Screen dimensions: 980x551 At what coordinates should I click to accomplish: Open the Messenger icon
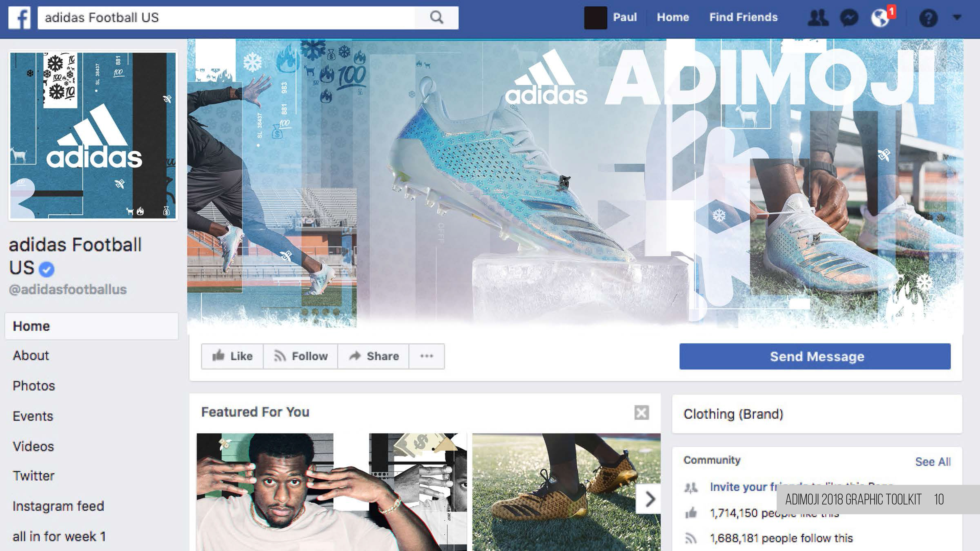click(x=850, y=18)
